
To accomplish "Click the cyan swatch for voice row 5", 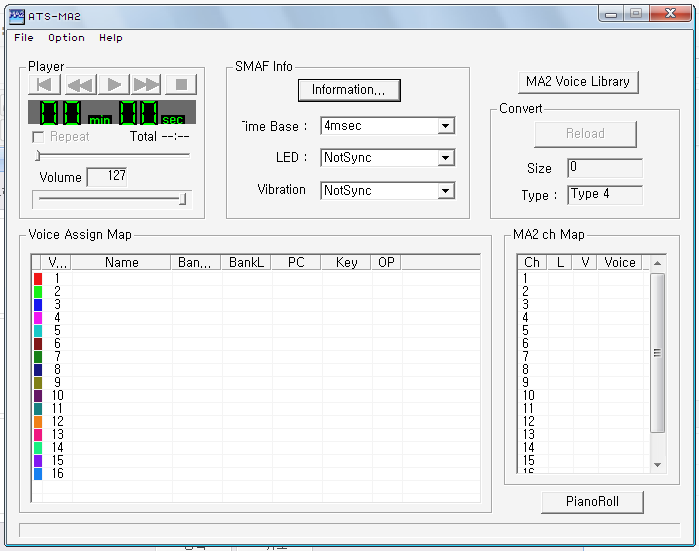I will coord(38,330).
